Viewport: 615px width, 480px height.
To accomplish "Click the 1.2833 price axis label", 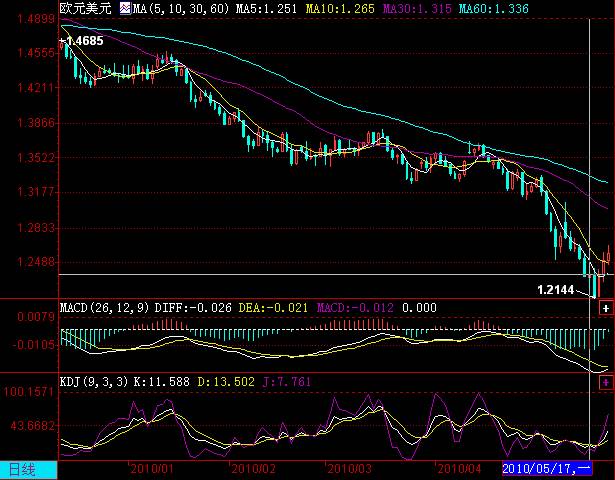I will (x=36, y=227).
